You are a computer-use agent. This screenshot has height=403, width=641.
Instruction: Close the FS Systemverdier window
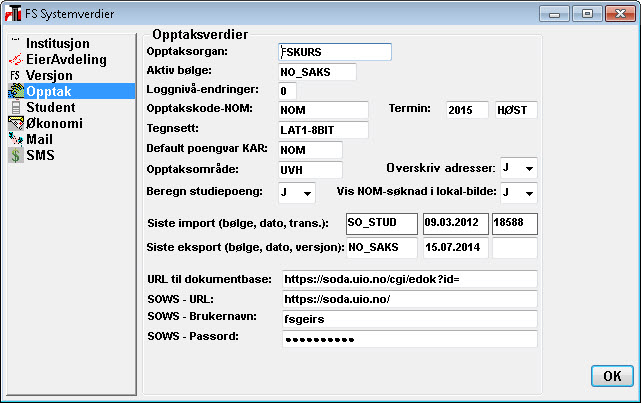(x=620, y=14)
